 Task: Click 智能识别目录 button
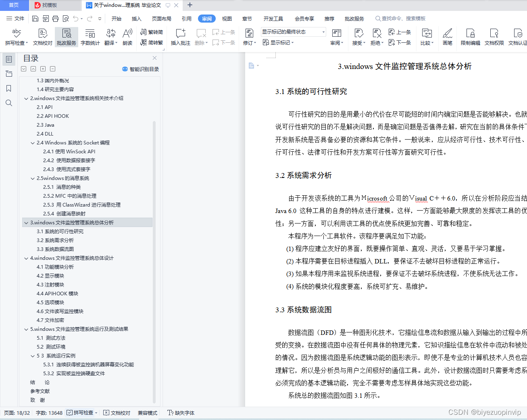[x=141, y=69]
